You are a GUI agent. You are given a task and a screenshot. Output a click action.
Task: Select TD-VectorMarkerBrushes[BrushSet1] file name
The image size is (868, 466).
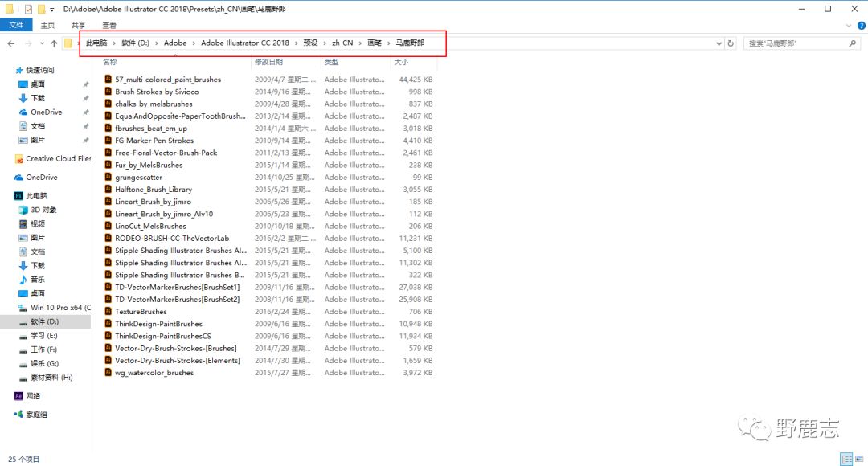[178, 288]
